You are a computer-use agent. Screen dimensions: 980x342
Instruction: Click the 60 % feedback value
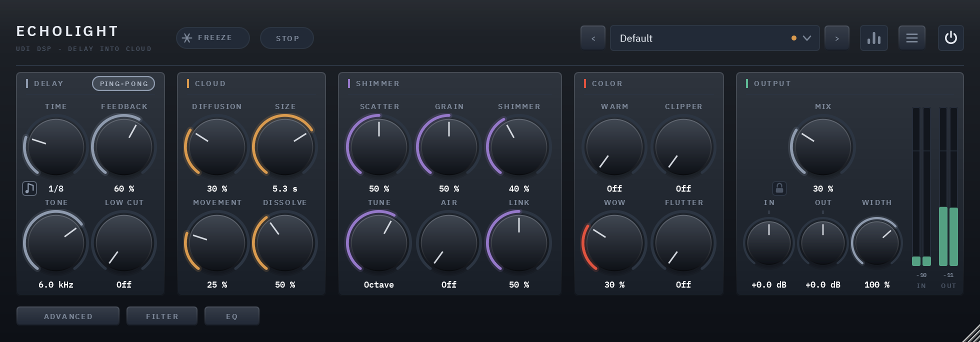click(124, 188)
